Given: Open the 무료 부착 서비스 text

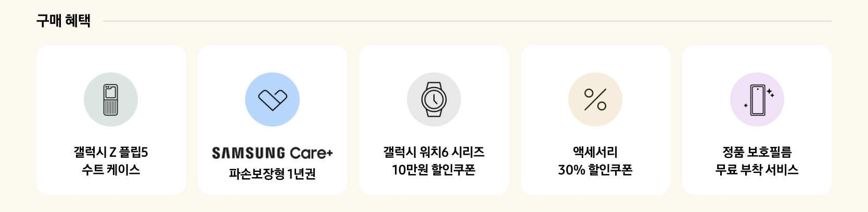Looking at the screenshot, I should (757, 170).
